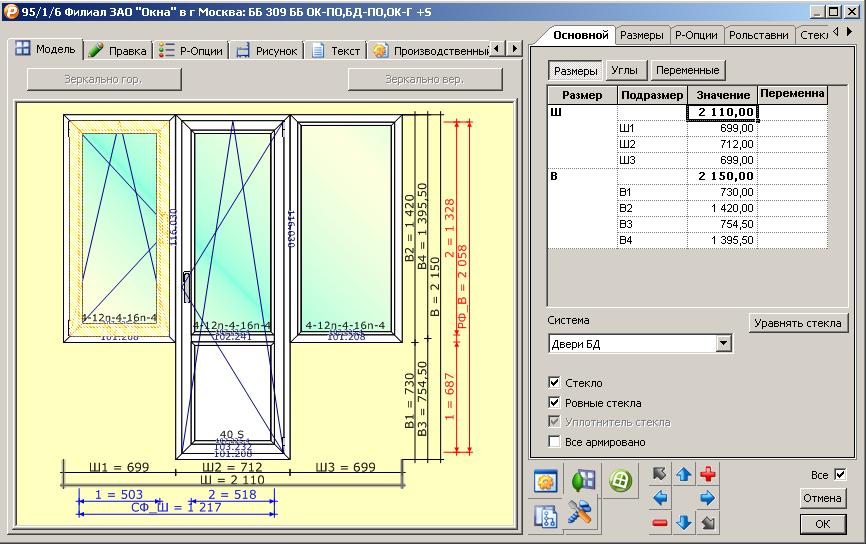
Task: Click the list icon of left Р-Опции tab
Action: tap(166, 51)
